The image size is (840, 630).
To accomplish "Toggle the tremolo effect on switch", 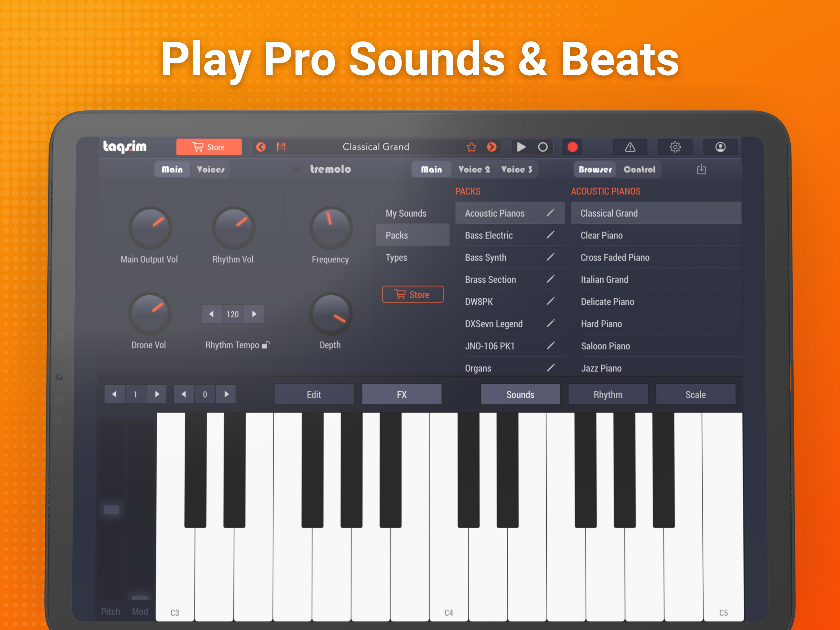I will click(297, 169).
